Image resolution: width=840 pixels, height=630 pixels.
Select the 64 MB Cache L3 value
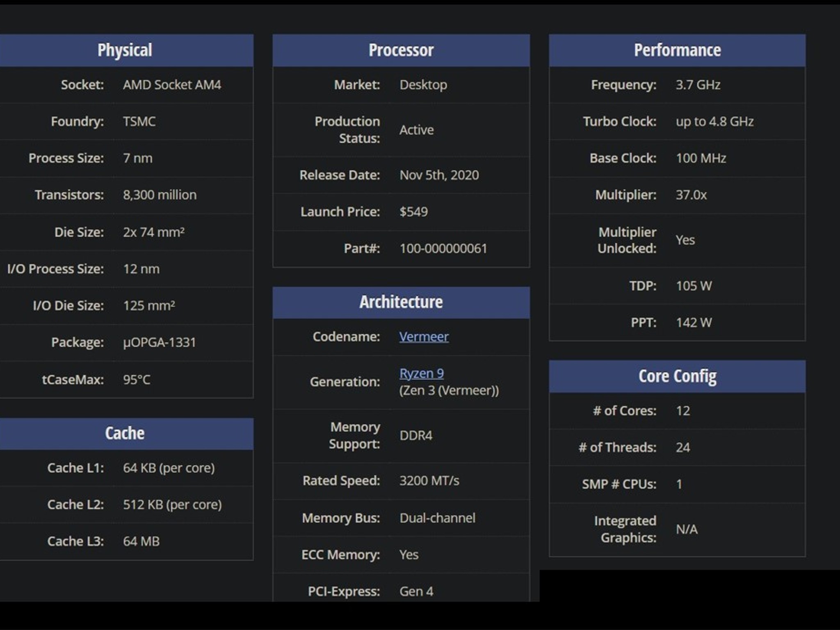(x=141, y=541)
